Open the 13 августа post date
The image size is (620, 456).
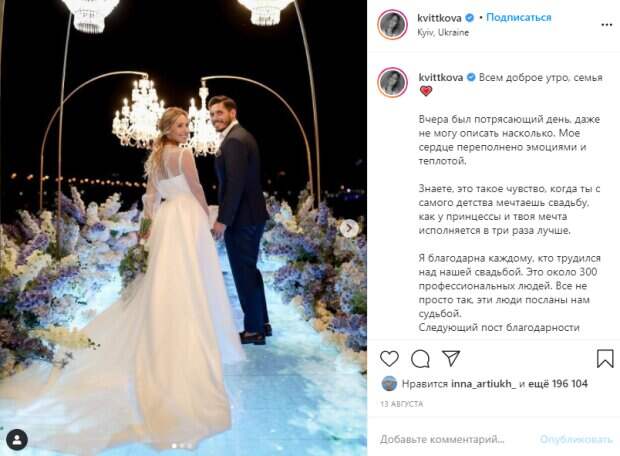tap(402, 404)
